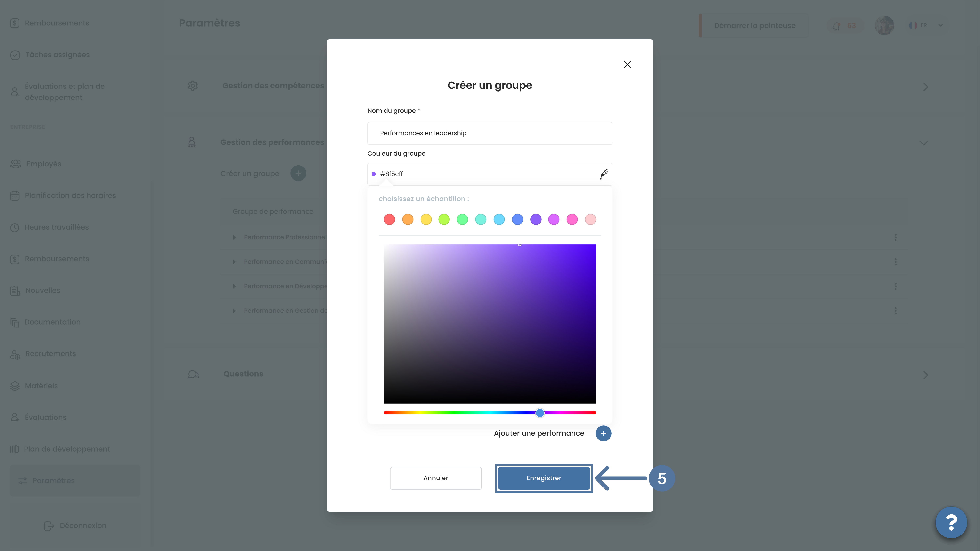
Task: Open the language dropdown arrow
Action: click(x=940, y=25)
